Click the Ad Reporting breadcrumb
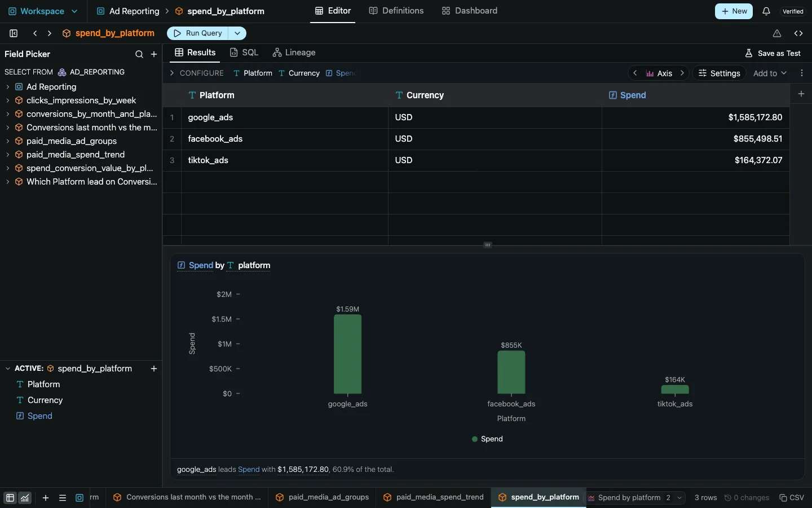Viewport: 812px width, 508px height. (128, 11)
